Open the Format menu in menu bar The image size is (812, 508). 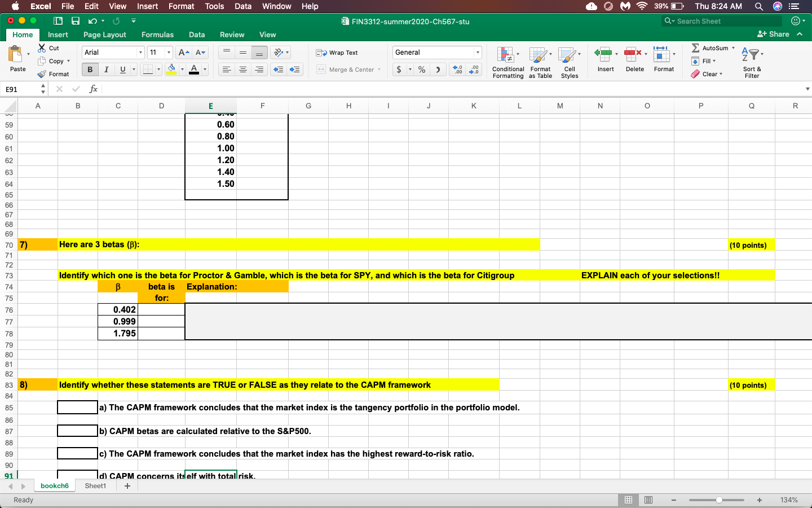click(181, 6)
